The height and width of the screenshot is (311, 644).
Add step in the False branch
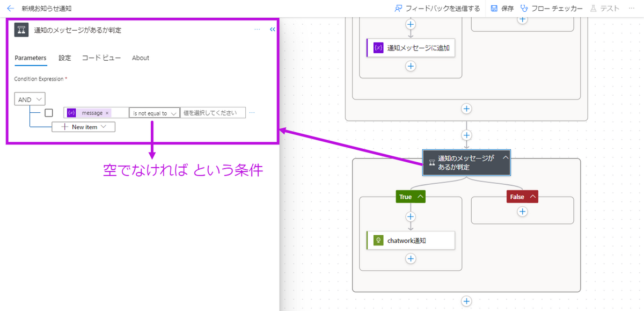click(522, 212)
